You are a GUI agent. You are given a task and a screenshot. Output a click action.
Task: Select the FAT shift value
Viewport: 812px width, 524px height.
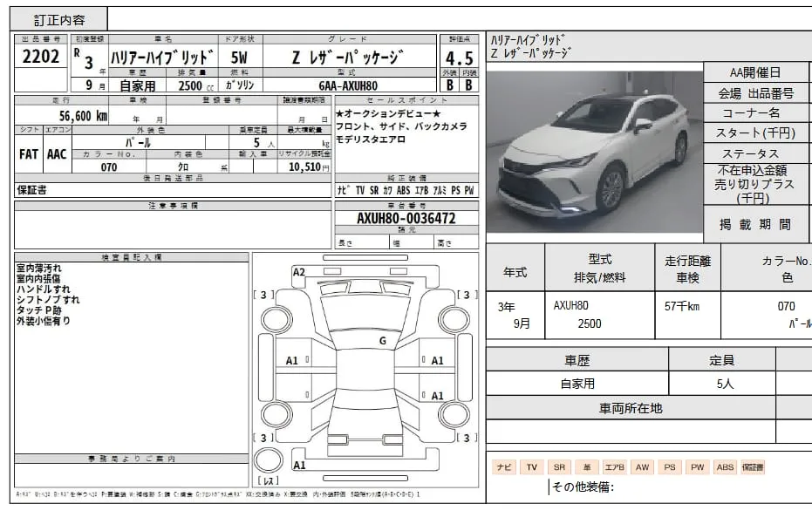[x=29, y=154]
